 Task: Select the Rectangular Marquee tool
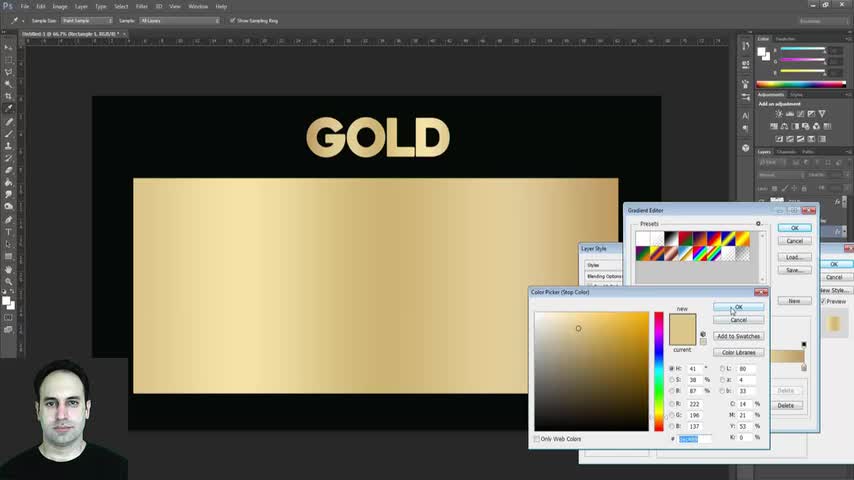(8, 60)
